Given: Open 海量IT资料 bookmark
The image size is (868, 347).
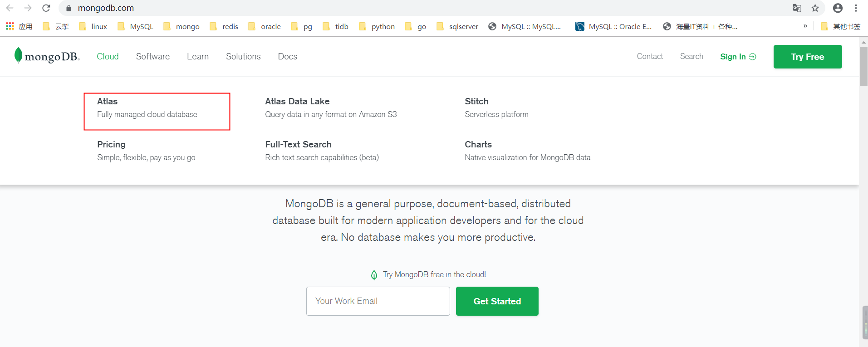Looking at the screenshot, I should [700, 26].
